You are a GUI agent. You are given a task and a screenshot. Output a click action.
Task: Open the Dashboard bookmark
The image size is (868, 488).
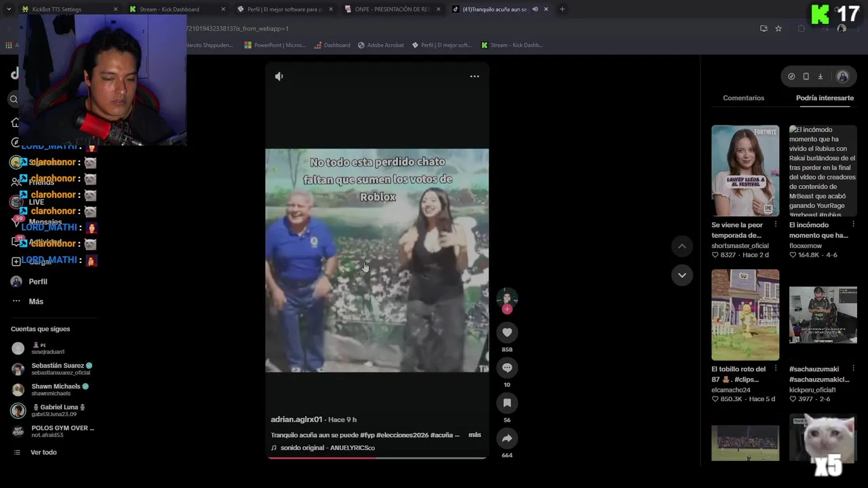pos(332,45)
